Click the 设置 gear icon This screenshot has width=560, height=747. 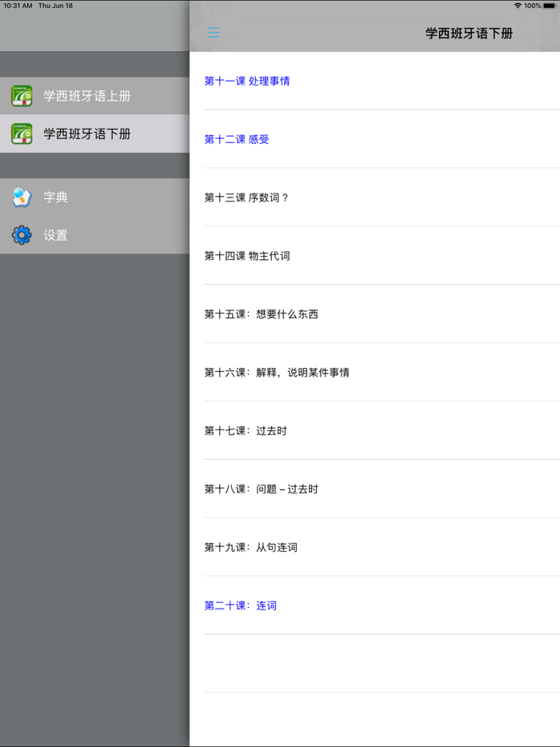[x=22, y=235]
